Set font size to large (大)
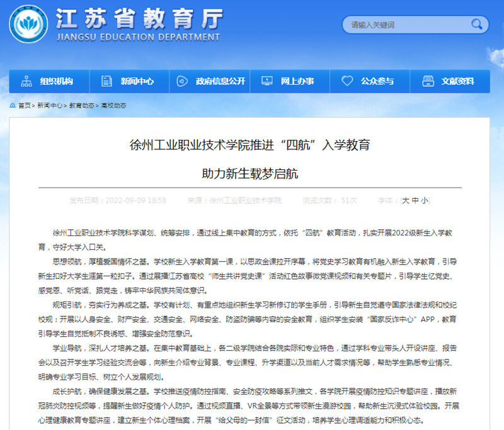504x430 pixels. tap(406, 200)
